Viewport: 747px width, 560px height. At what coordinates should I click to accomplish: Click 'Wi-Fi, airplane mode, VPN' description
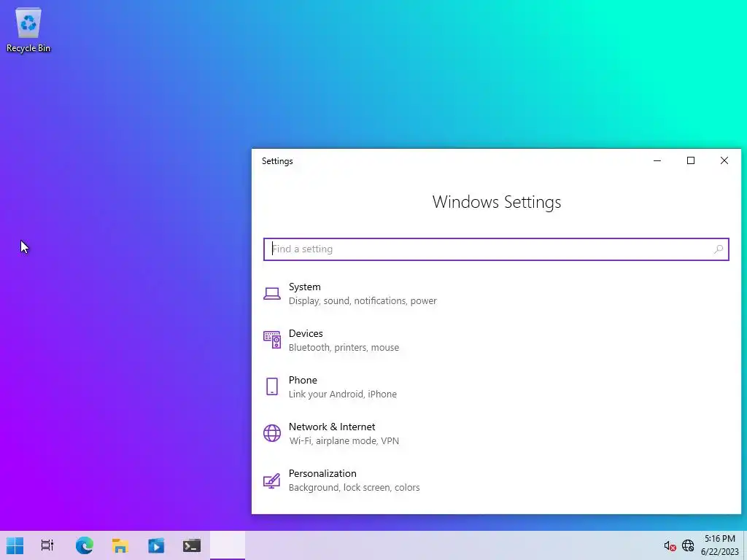click(344, 441)
